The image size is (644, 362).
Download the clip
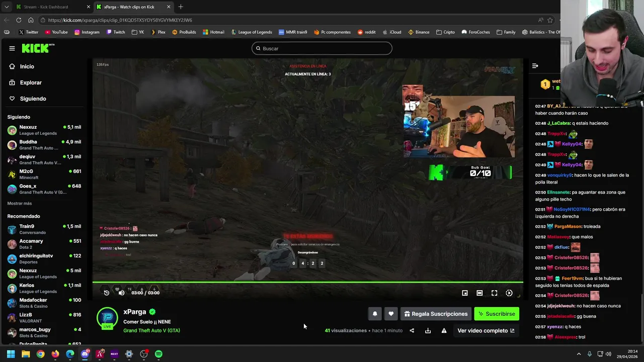tap(428, 330)
